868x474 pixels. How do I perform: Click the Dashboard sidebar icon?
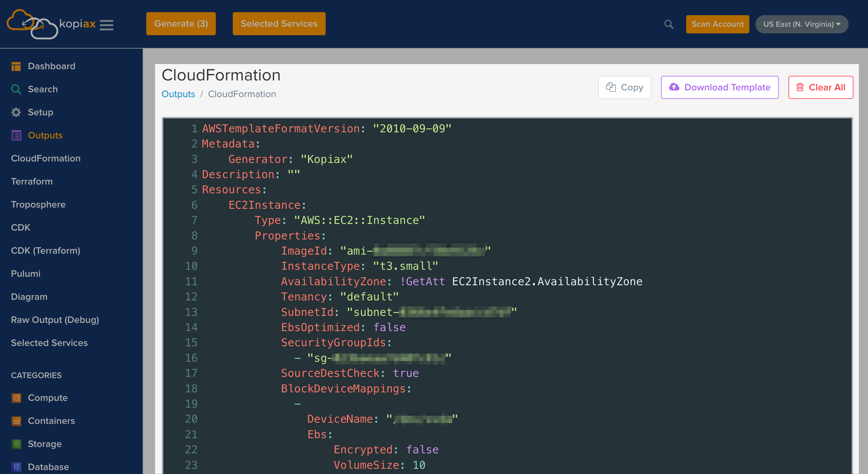16,66
